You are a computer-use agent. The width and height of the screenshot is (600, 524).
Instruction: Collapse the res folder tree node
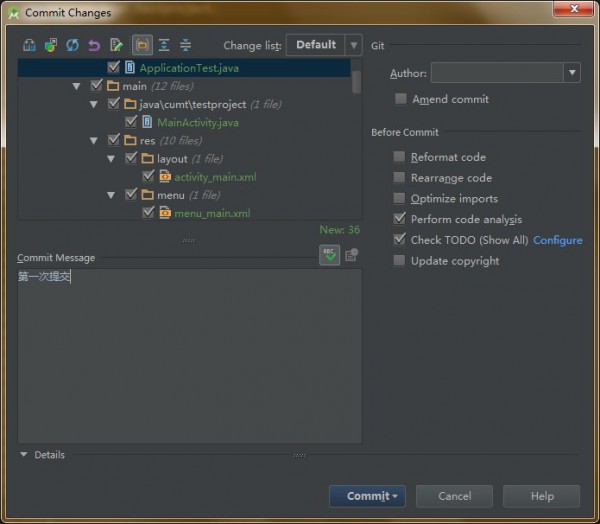[93, 140]
